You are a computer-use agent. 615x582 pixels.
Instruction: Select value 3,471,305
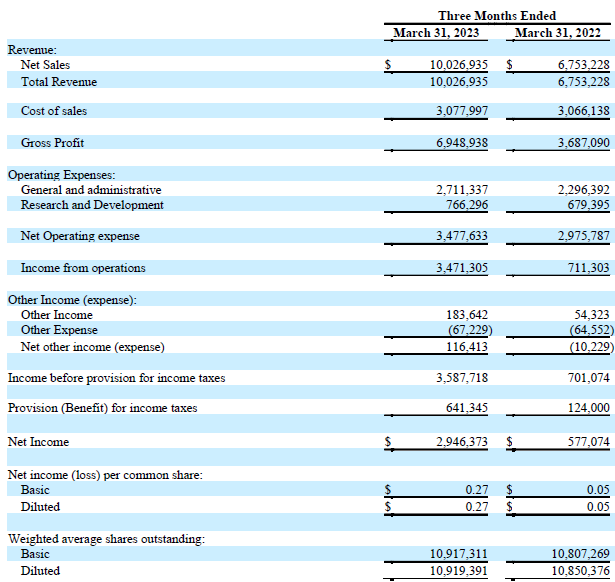462,268
